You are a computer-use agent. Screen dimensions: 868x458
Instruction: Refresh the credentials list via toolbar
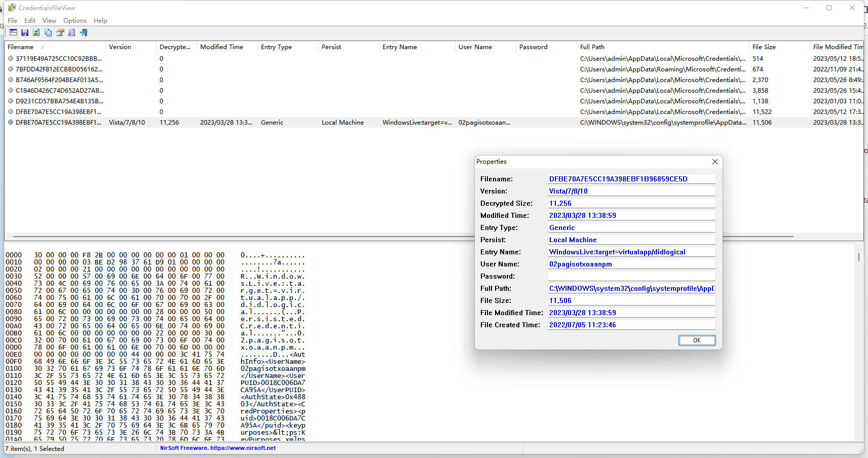36,32
